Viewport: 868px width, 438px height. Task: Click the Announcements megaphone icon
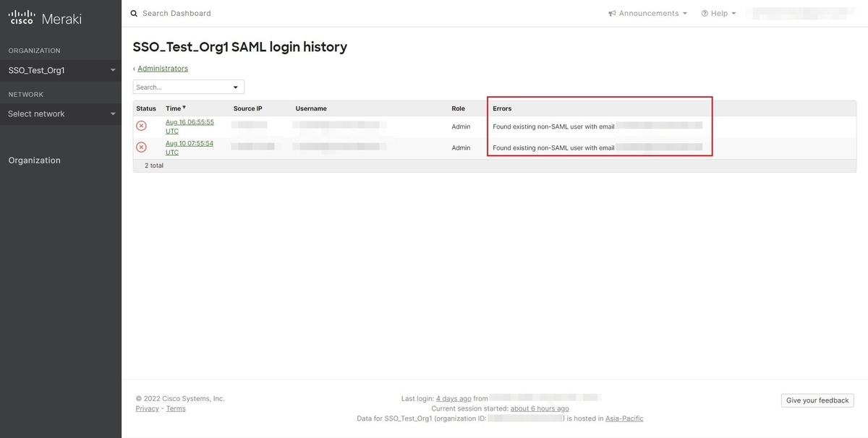coord(612,13)
